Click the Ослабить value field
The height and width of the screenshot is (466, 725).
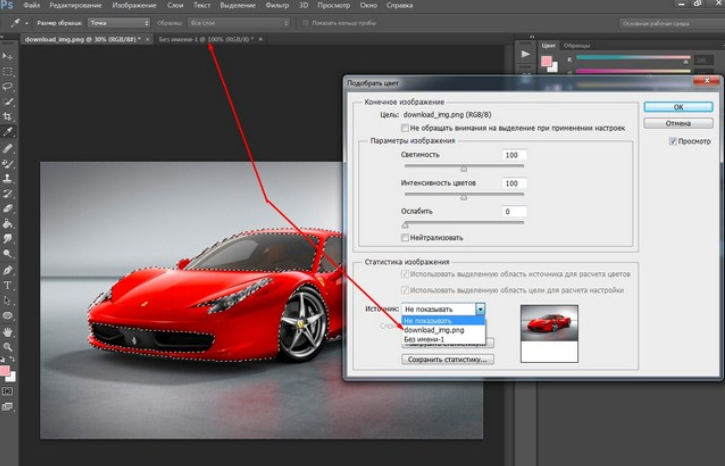pyautogui.click(x=514, y=212)
